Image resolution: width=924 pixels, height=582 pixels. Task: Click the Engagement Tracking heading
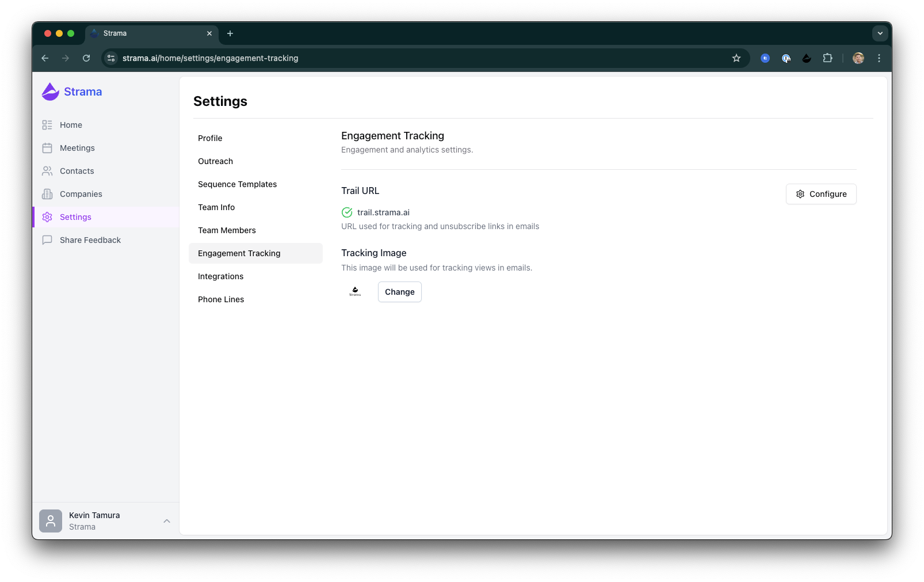392,136
